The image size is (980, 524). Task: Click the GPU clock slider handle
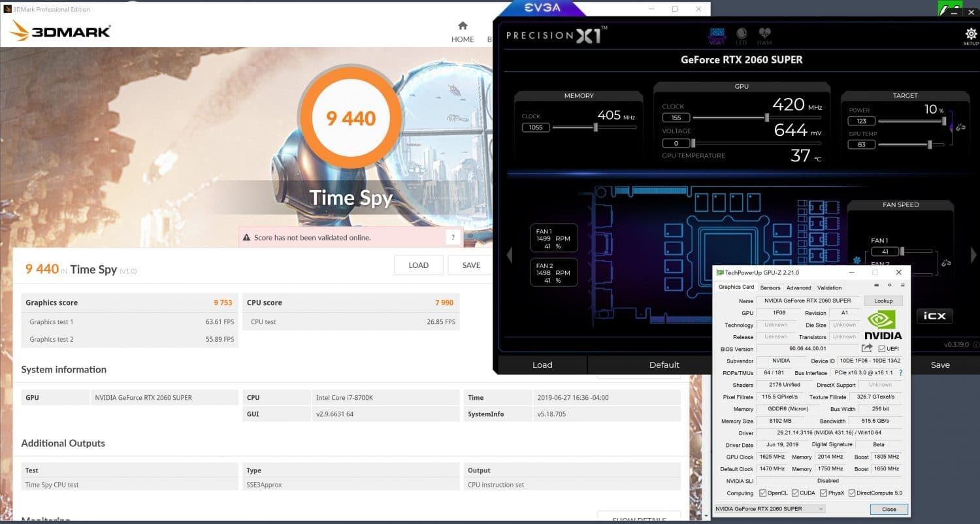pos(766,118)
